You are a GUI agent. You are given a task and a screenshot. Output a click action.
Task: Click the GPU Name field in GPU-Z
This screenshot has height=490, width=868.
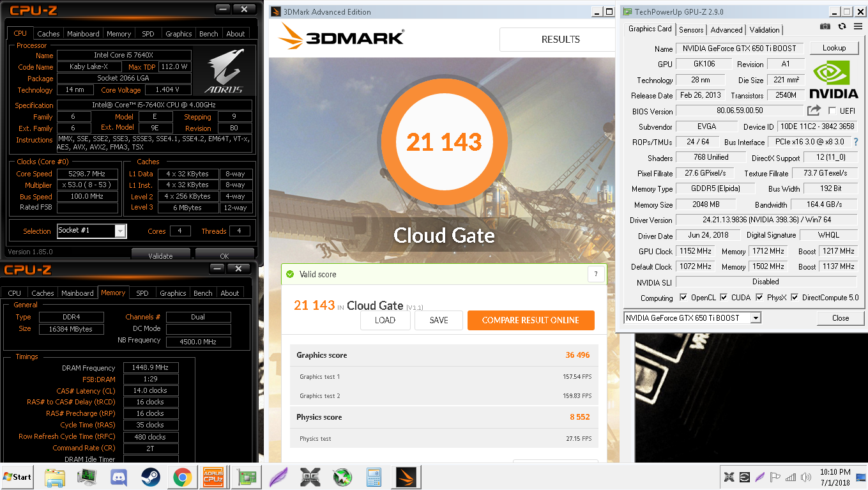(x=740, y=49)
